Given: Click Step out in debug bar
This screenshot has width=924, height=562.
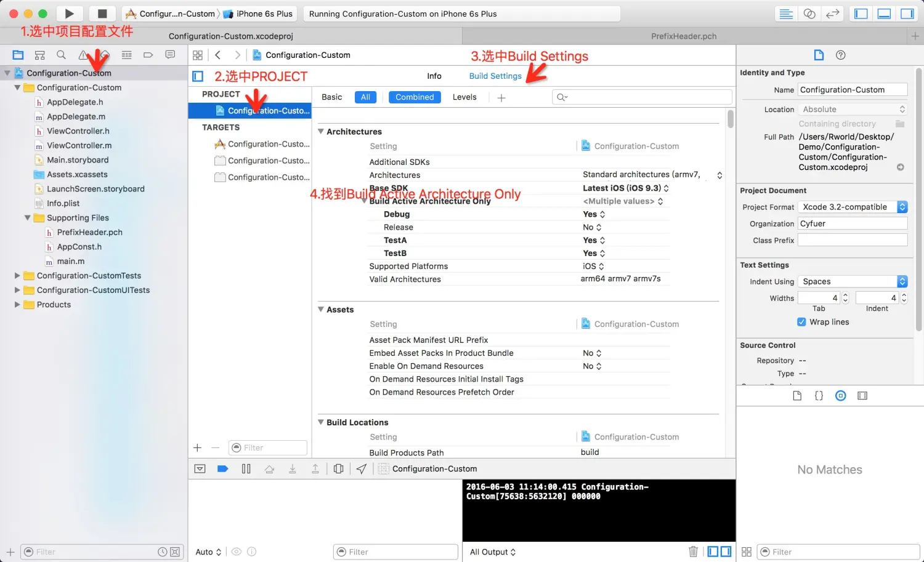Looking at the screenshot, I should click(315, 468).
